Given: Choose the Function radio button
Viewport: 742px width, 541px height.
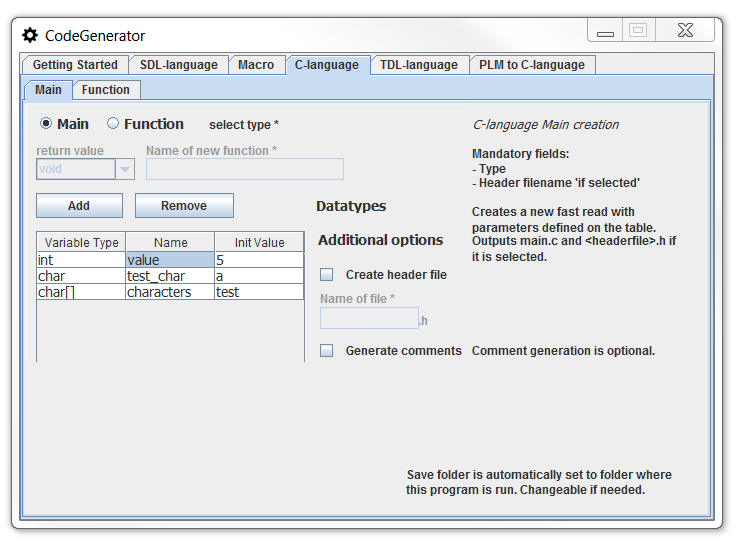Looking at the screenshot, I should [113, 124].
